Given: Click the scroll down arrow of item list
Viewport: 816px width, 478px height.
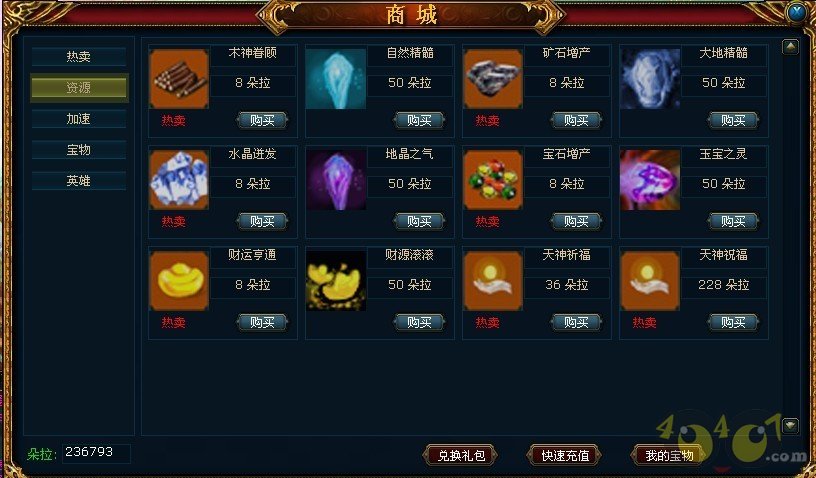Looking at the screenshot, I should [790, 425].
